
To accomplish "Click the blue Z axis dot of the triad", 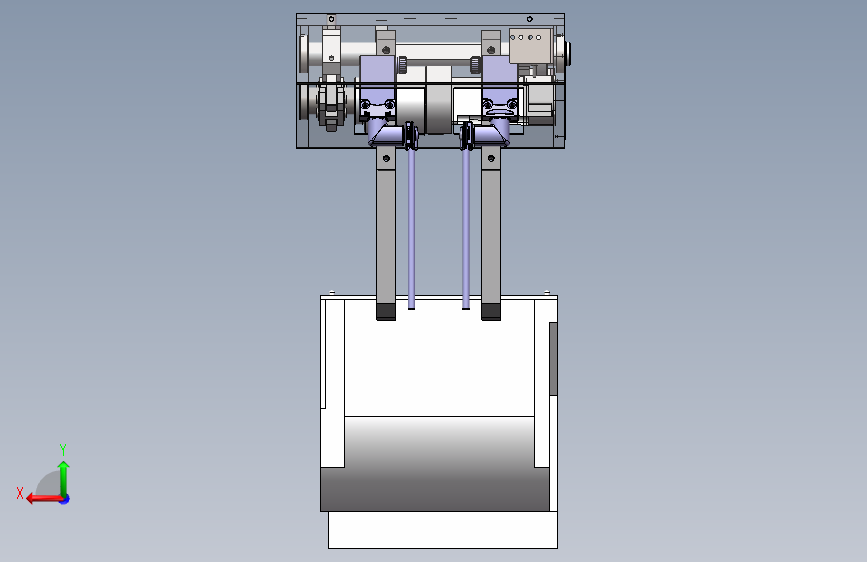I will tap(65, 499).
